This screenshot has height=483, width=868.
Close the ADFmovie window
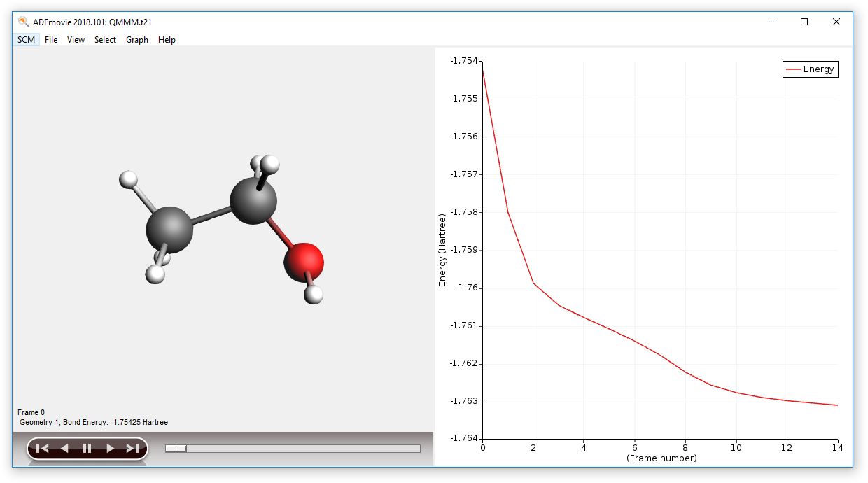coord(836,22)
